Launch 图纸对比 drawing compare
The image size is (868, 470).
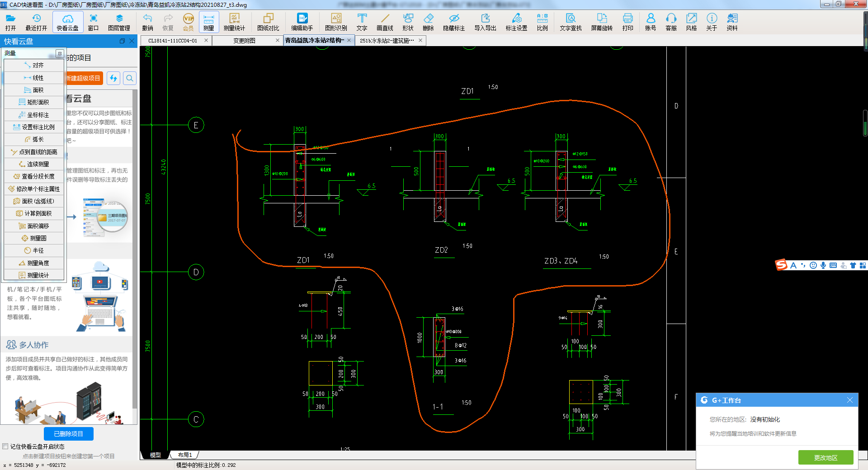[268, 22]
